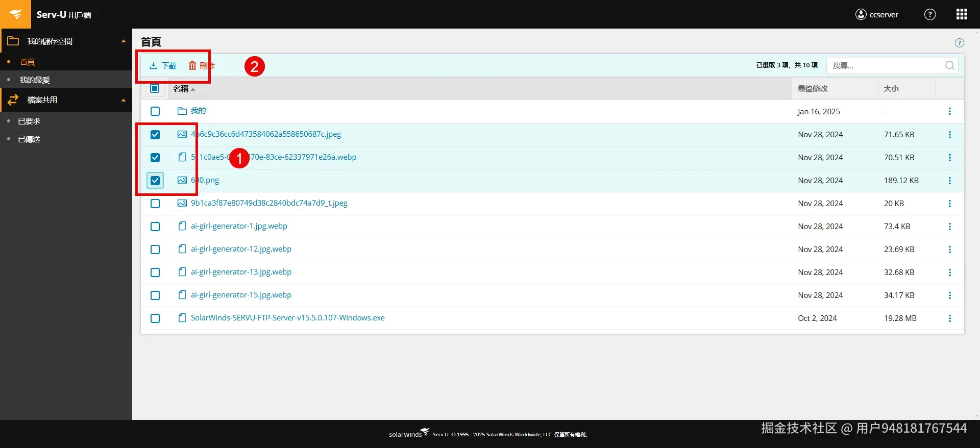The image size is (980, 448).
Task: Click the image icon of the 4b6c9c36cc jpeg file
Action: point(182,134)
